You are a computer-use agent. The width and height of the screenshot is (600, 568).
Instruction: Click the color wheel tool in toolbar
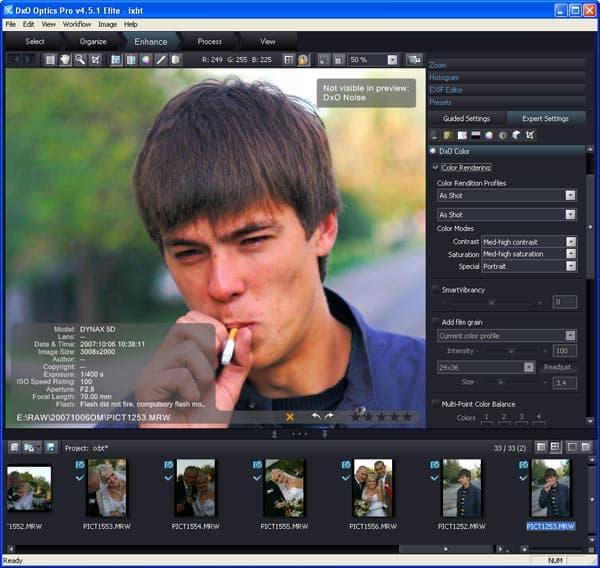tap(146, 60)
